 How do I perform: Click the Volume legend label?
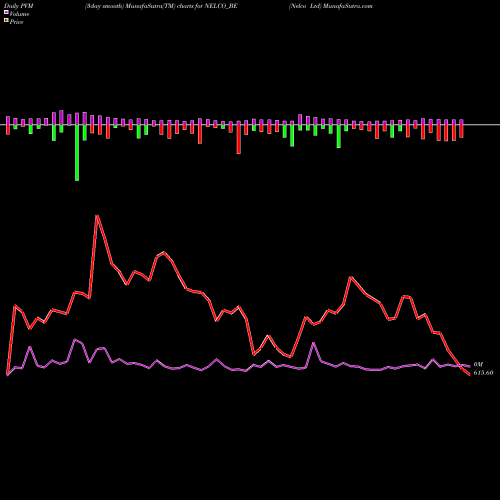click(x=19, y=14)
